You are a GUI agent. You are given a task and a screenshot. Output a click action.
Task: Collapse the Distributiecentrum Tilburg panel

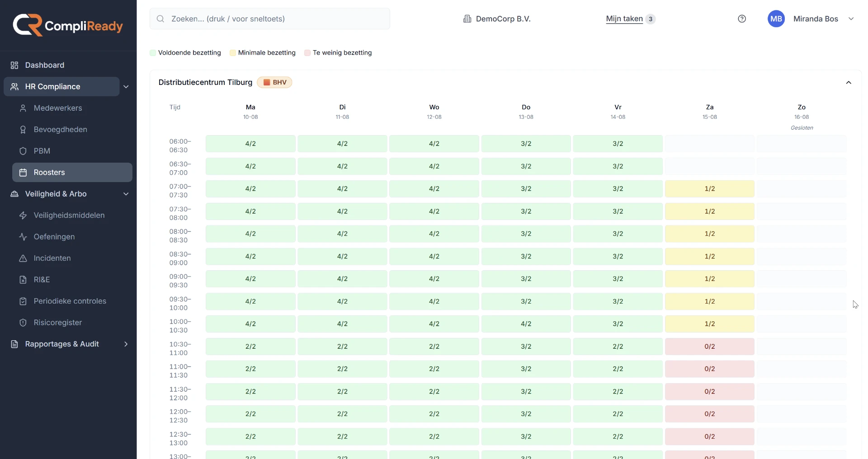(849, 83)
